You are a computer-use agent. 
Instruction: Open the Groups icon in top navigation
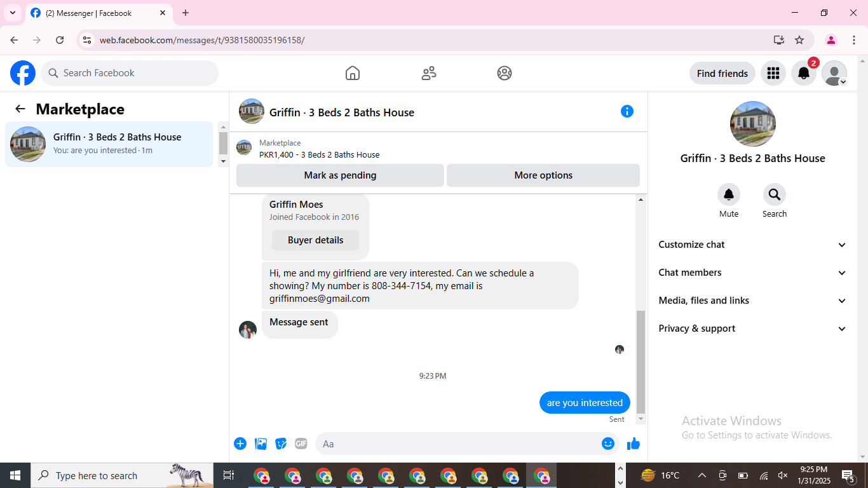point(505,73)
